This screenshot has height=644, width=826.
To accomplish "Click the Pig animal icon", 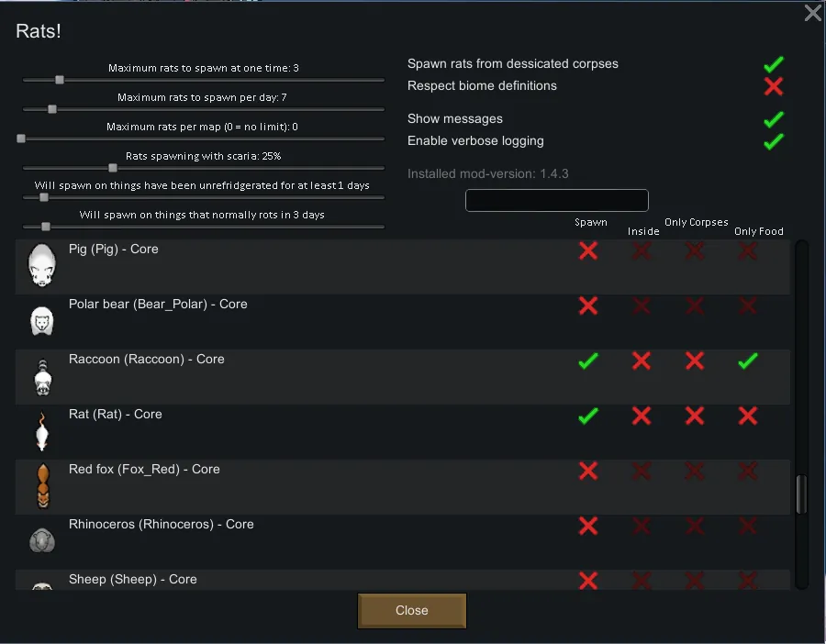I will (41, 265).
